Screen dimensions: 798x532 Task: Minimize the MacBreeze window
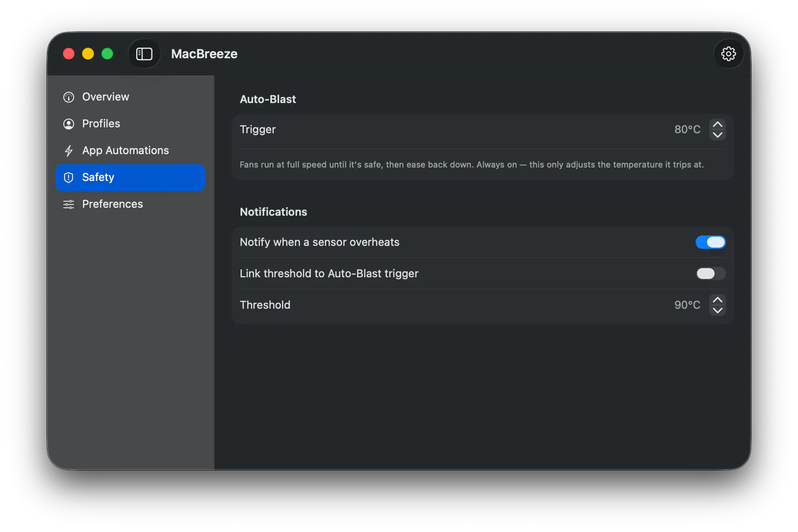coord(88,54)
